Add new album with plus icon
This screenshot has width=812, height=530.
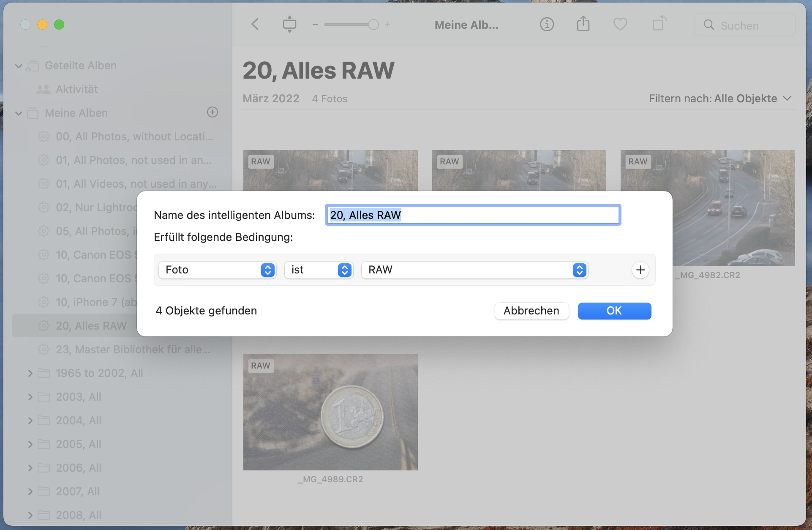click(213, 112)
